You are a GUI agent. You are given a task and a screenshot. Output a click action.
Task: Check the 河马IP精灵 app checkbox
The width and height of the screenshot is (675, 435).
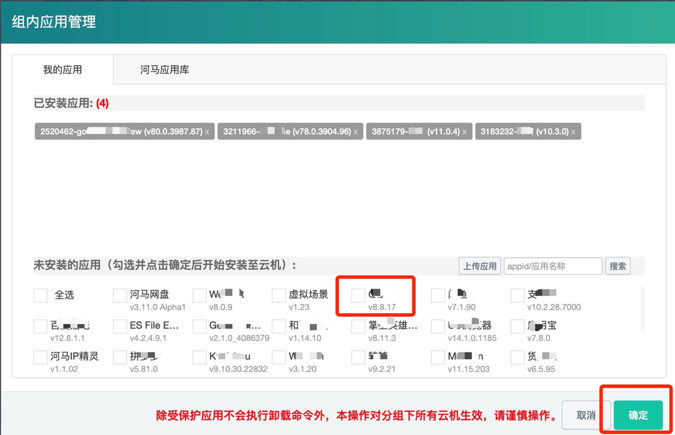pyautogui.click(x=41, y=358)
